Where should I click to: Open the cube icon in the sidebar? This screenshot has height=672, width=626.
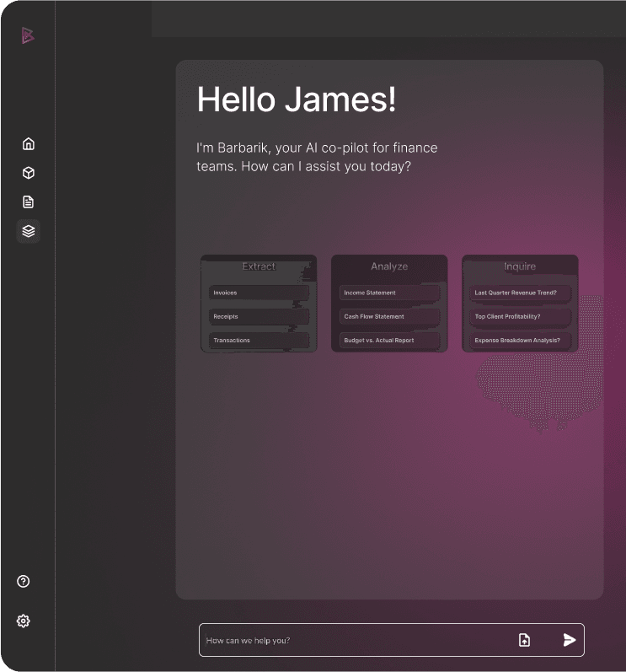(x=29, y=173)
